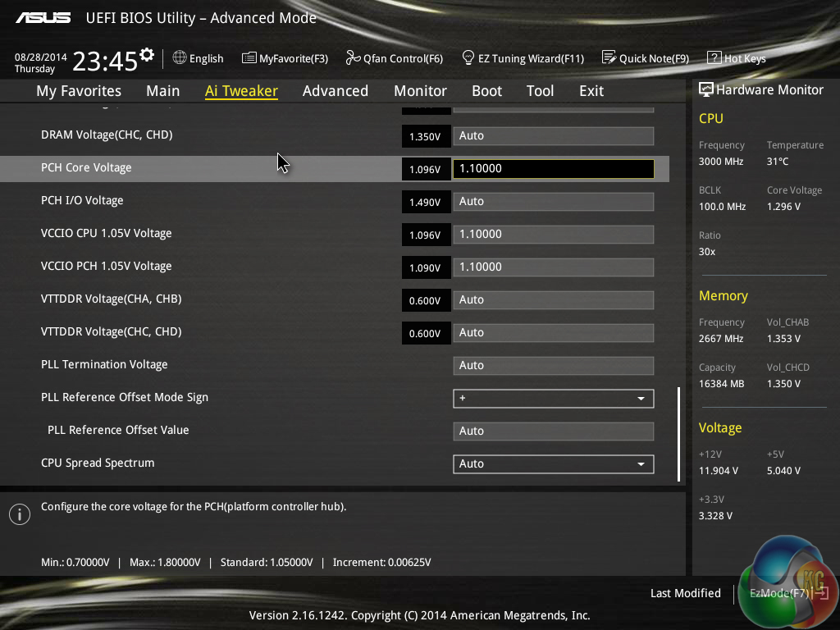Click the 1.350V DRAM voltage reading

pos(426,136)
